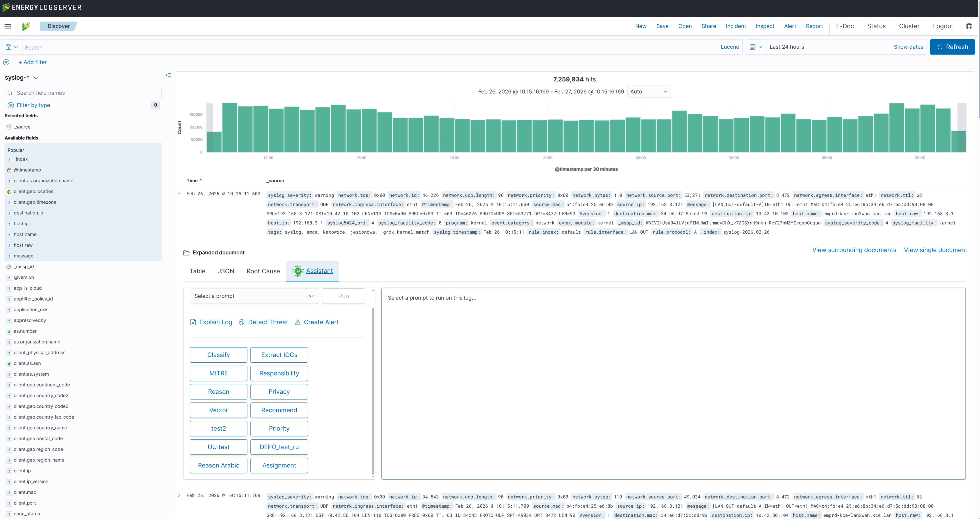
Task: Click the _mssp_id unknown type icon
Action: [x=9, y=267]
